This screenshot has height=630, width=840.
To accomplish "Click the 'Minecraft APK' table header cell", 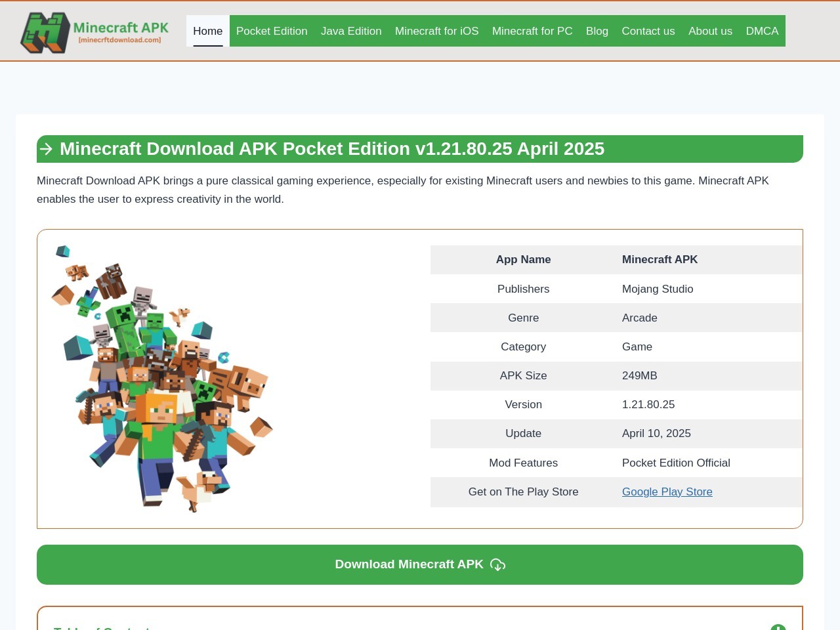I will click(x=709, y=259).
